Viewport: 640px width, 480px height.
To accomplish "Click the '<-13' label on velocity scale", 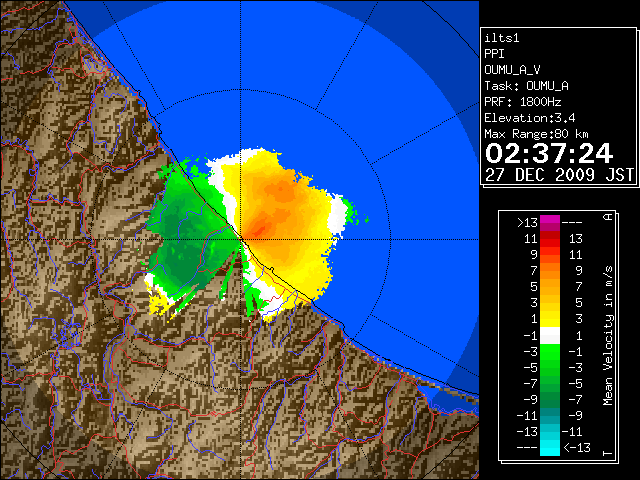I will point(577,447).
